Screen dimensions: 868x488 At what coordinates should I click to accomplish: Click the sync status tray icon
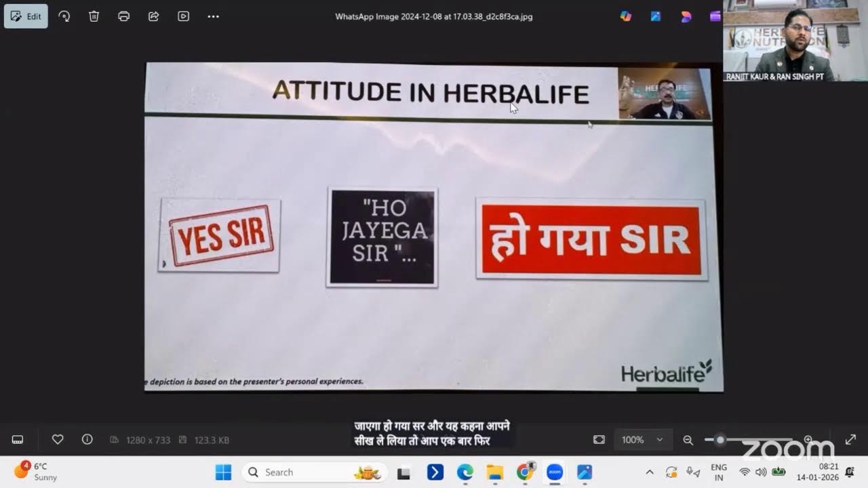coord(671,472)
